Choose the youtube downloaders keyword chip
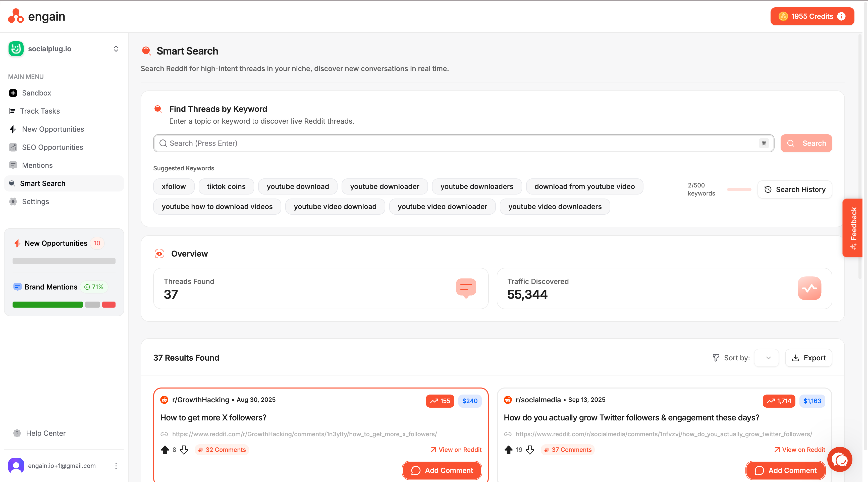The height and width of the screenshot is (482, 868). tap(477, 186)
